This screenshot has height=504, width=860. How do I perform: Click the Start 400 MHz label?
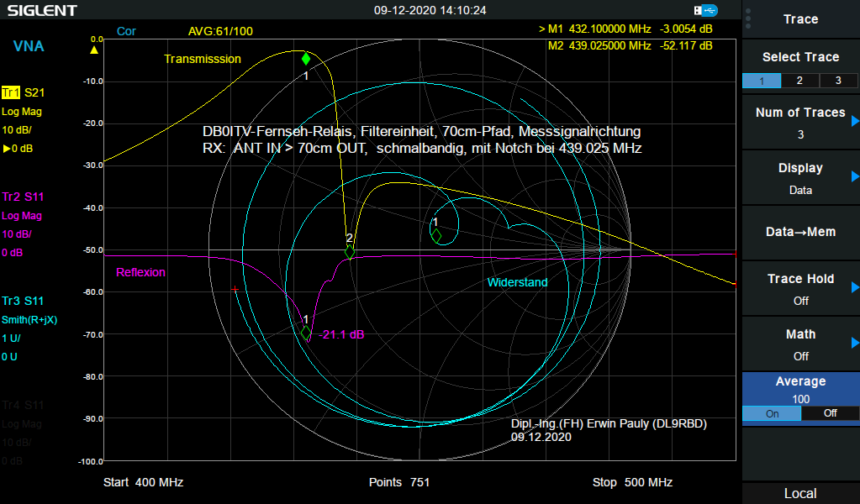click(143, 482)
